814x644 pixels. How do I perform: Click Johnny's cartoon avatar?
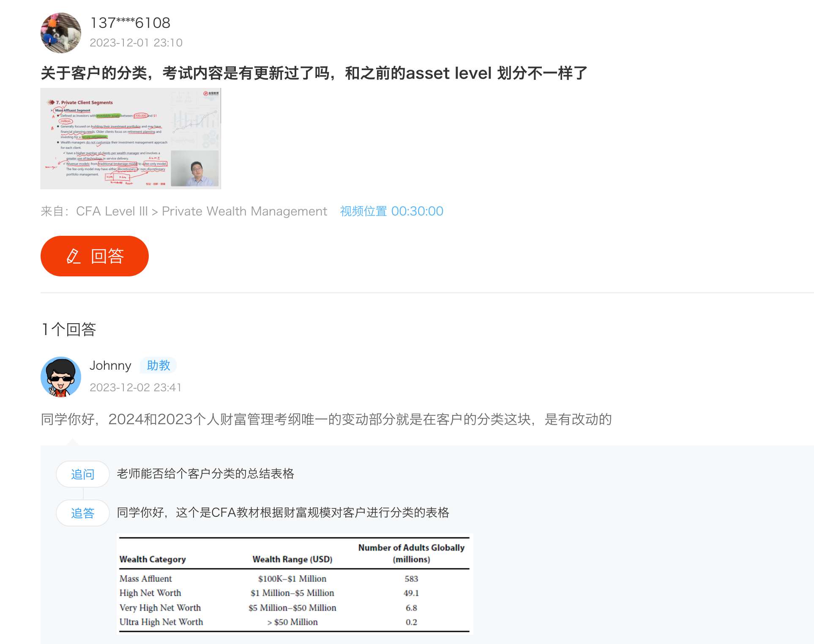tap(61, 377)
